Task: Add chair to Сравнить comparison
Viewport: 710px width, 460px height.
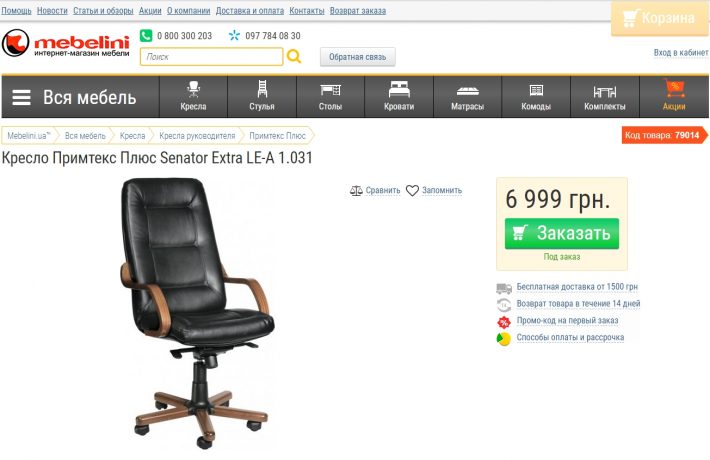Action: [375, 191]
